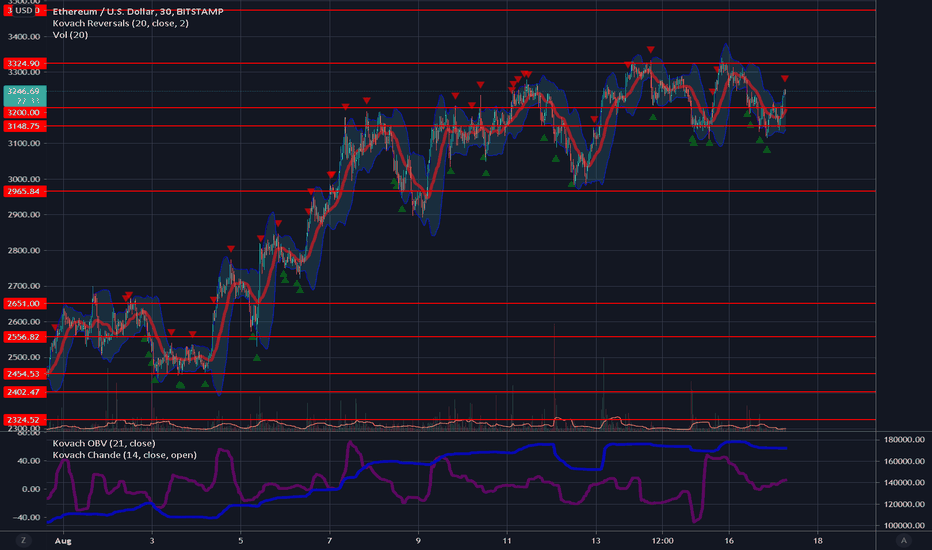Image resolution: width=932 pixels, height=550 pixels.
Task: Select the Vol (20) indicator legend
Action: coord(70,34)
